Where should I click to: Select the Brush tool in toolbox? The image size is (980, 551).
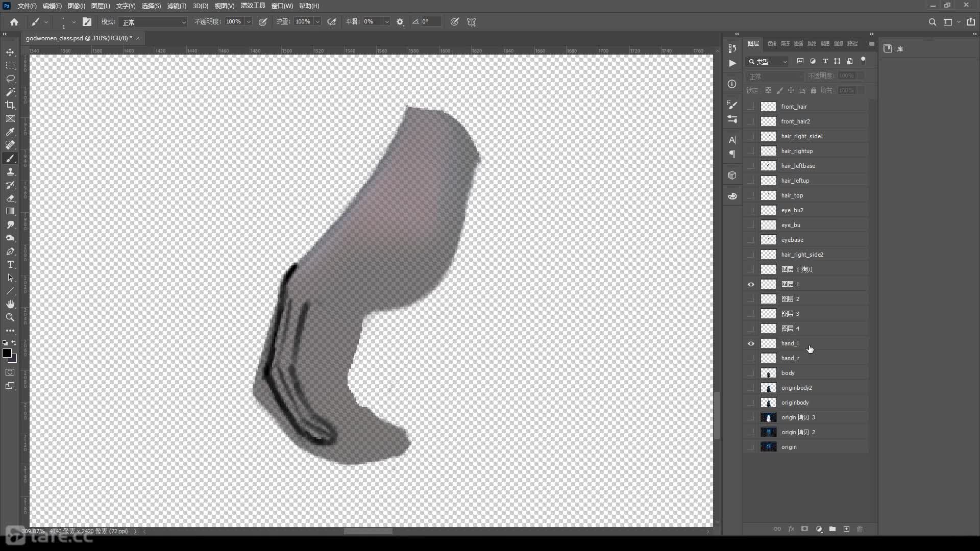point(10,158)
